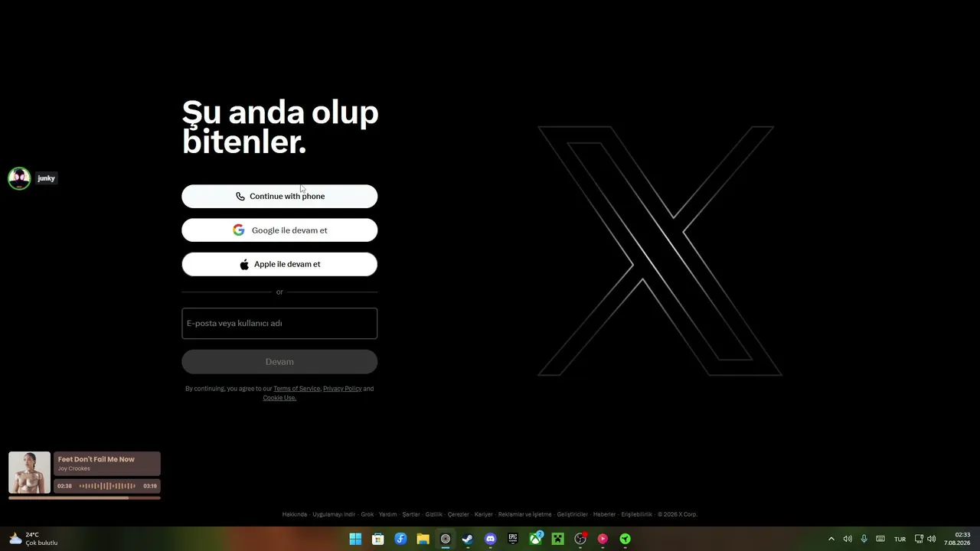
Task: Focus the E-posta veya kullanıcı adı field
Action: click(279, 323)
